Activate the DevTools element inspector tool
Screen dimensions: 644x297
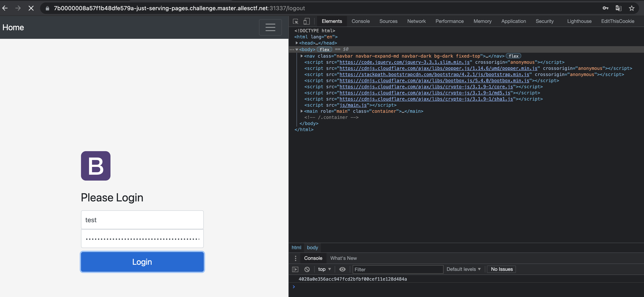pos(295,21)
